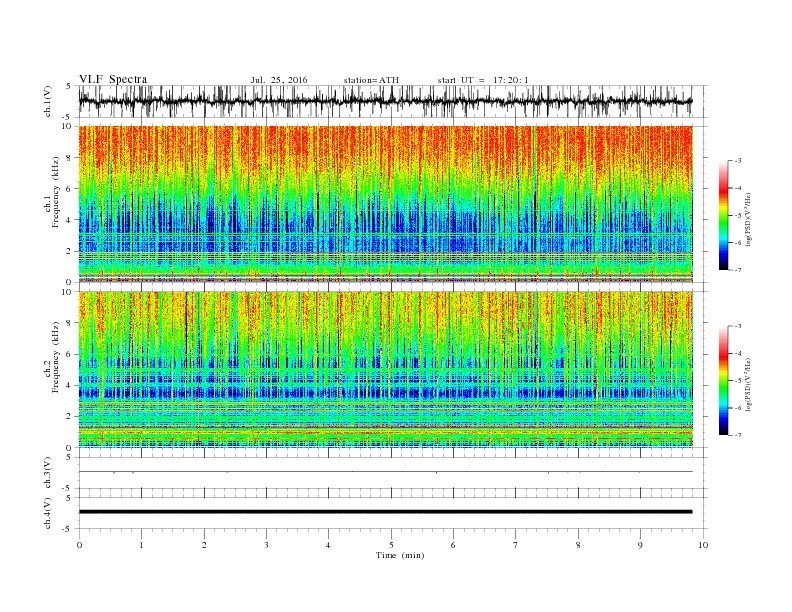Click the "2" kHz tick on ch.2 frequency axis

[69, 417]
